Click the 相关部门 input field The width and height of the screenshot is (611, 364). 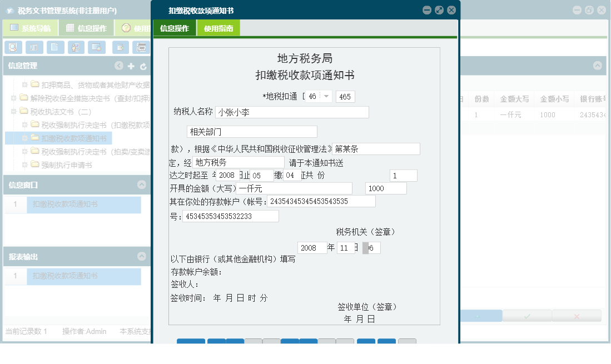coord(252,132)
